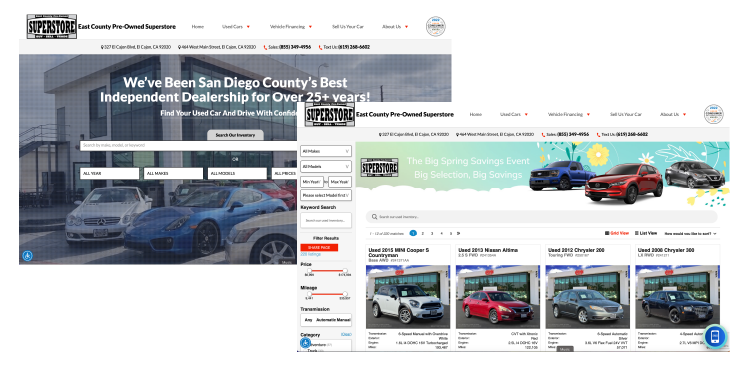This screenshot has width=750, height=375.
Task: Switch inventory to List View
Action: pyautogui.click(x=646, y=233)
